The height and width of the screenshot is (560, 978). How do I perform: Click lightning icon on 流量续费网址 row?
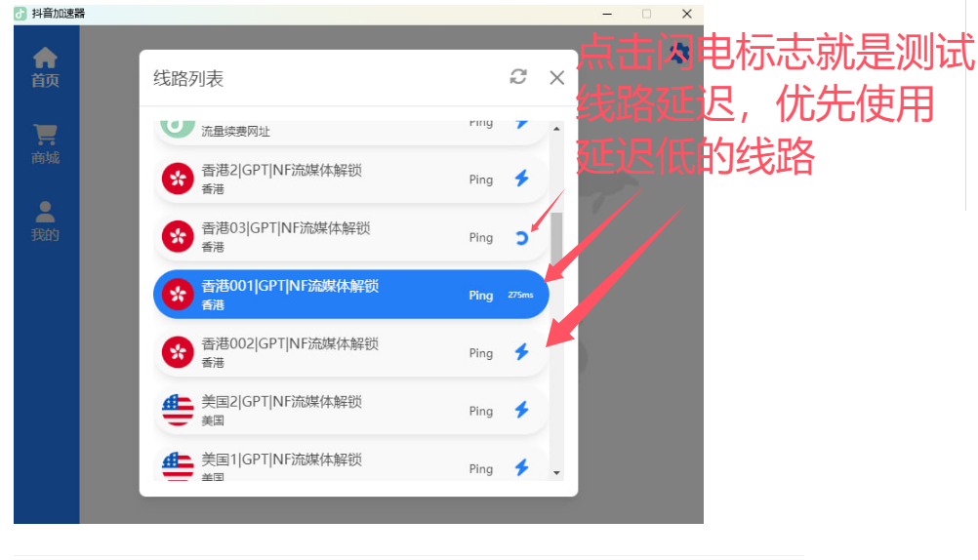click(522, 124)
